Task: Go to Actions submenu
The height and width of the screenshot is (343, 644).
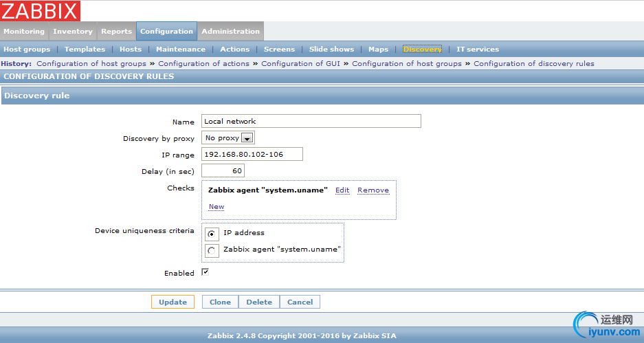Action: (235, 49)
